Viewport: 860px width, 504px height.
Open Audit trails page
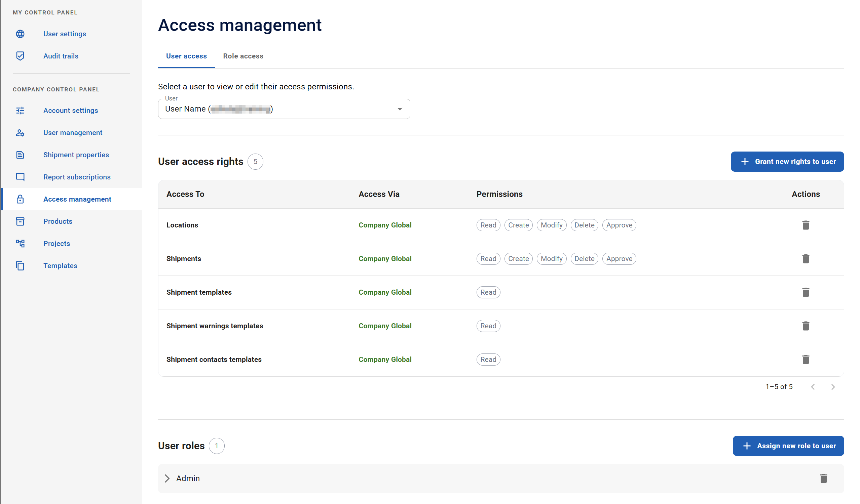(x=61, y=56)
